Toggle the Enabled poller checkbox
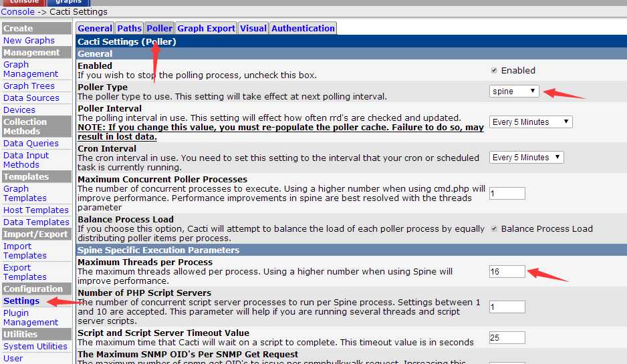Screen dimensions: 627x364 click(494, 70)
